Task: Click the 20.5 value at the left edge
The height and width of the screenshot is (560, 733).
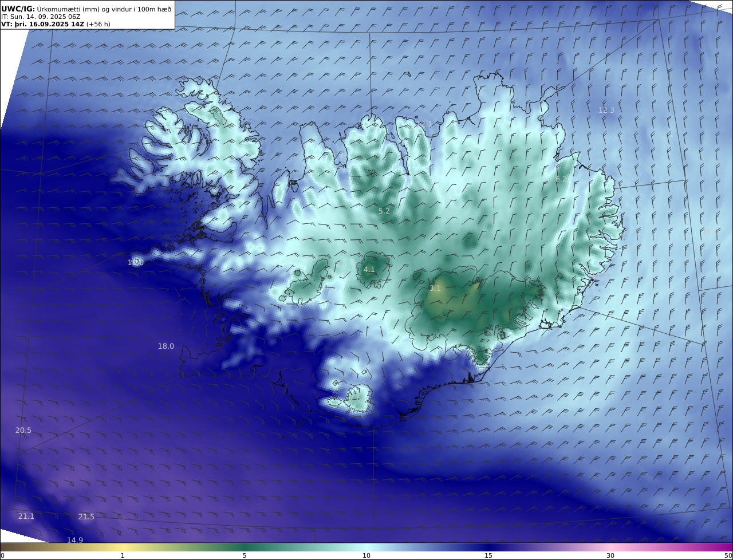Action: 23,431
